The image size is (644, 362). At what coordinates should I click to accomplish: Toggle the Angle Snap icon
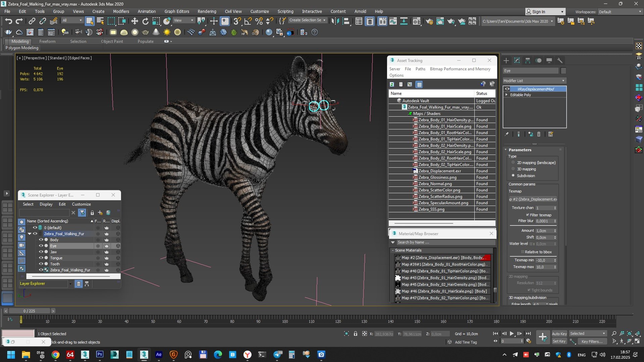248,21
